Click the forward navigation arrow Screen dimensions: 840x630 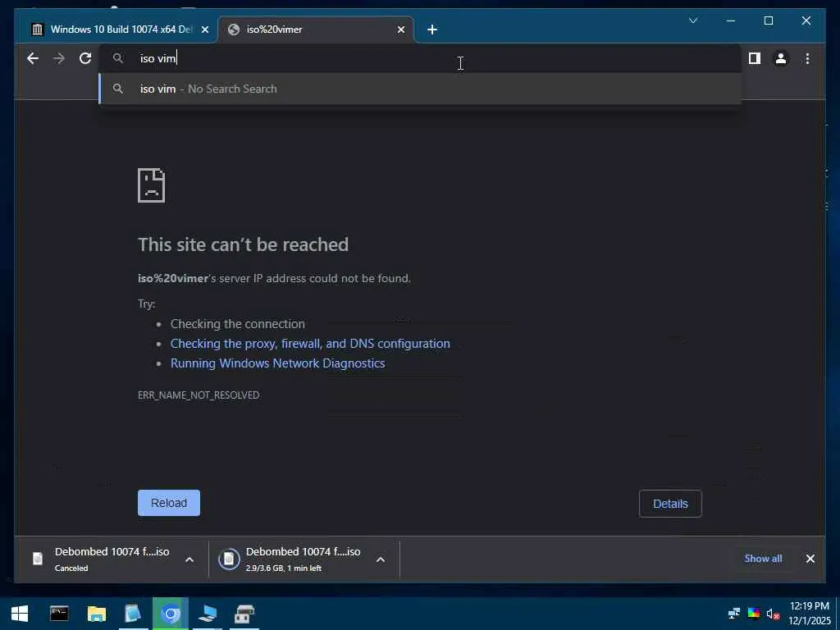(59, 58)
